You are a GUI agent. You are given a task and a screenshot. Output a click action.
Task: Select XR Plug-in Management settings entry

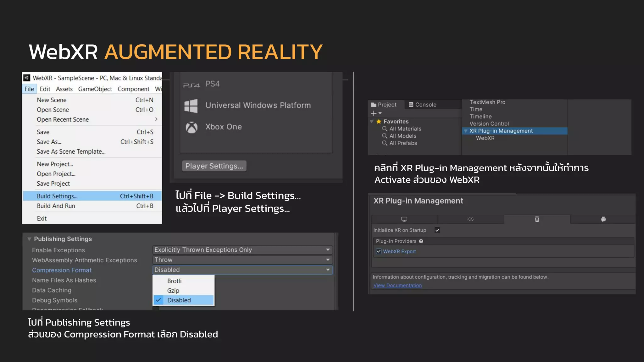coord(515,131)
